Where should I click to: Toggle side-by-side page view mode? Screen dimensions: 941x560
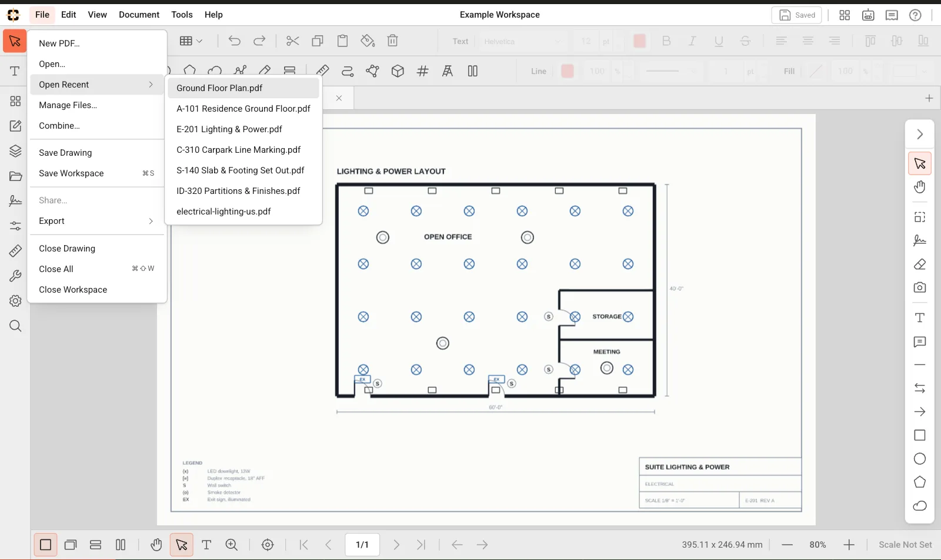pos(121,545)
